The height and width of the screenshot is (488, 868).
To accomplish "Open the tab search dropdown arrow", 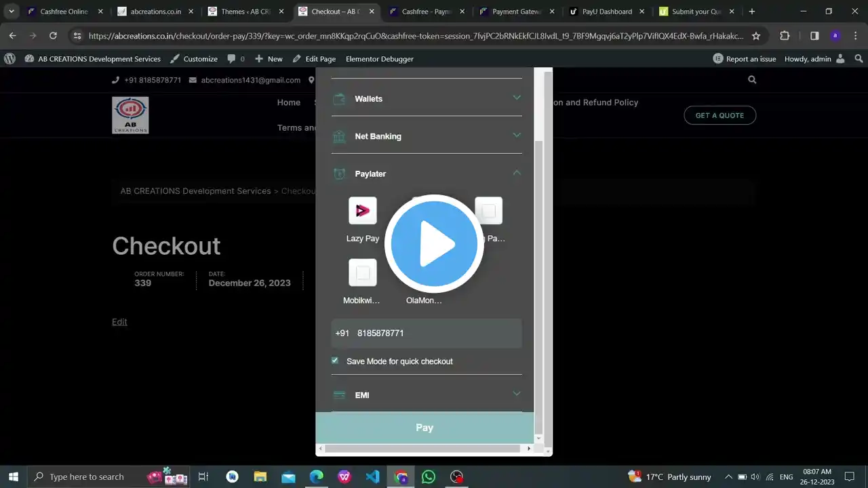I will (x=12, y=12).
